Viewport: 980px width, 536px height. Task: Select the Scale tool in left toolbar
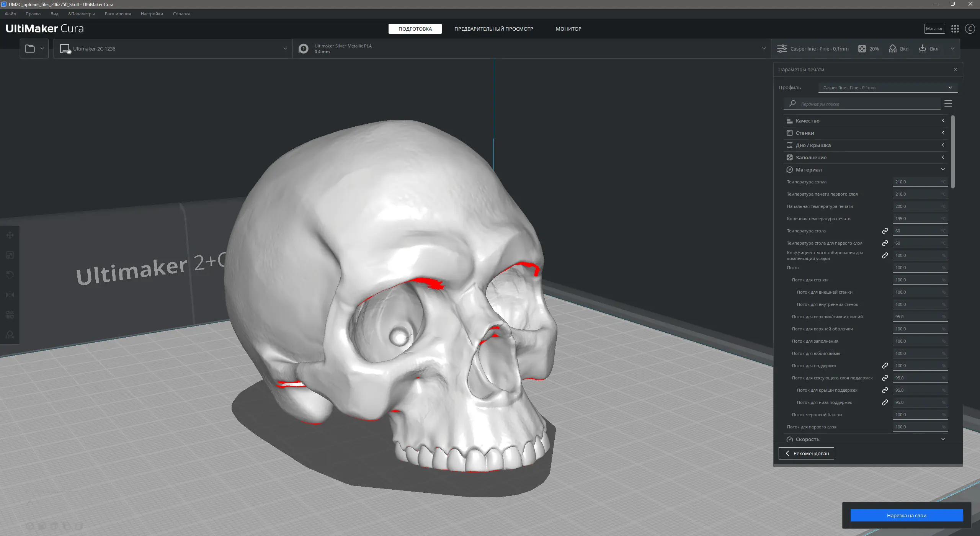(10, 255)
